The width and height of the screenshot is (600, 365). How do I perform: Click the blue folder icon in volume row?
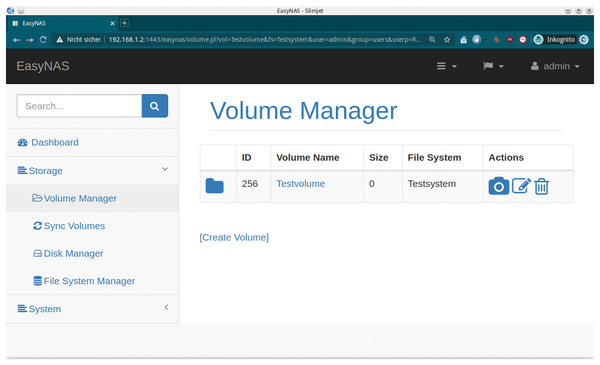[x=214, y=186]
